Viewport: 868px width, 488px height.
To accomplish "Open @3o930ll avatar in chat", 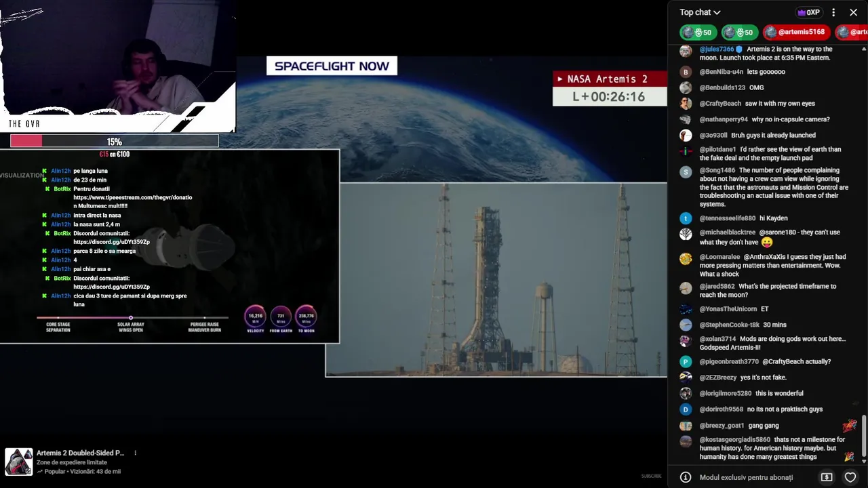I will (686, 136).
